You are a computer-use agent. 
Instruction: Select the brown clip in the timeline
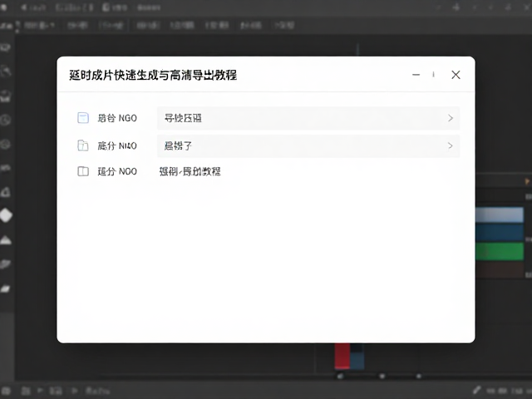click(x=499, y=269)
